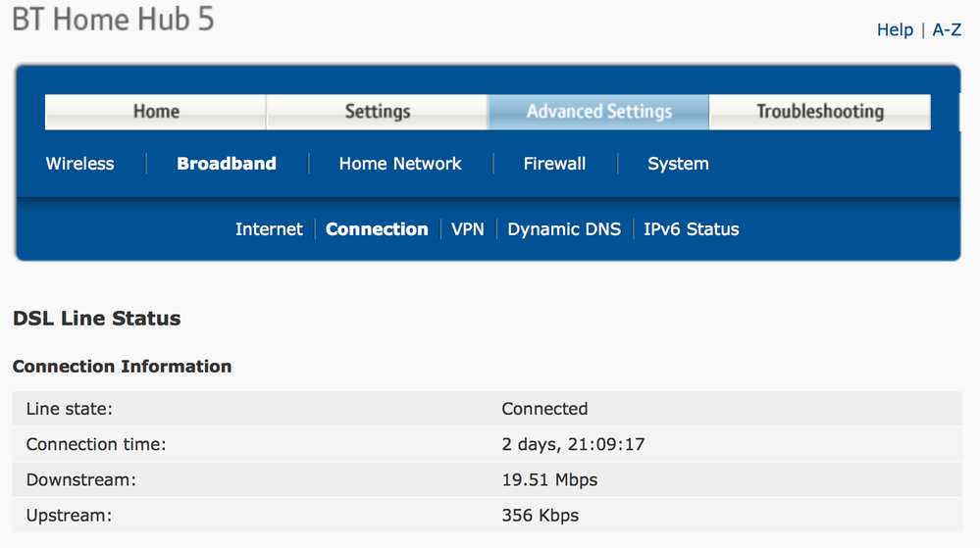Go to the Settings tab
The image size is (980, 548).
377,112
